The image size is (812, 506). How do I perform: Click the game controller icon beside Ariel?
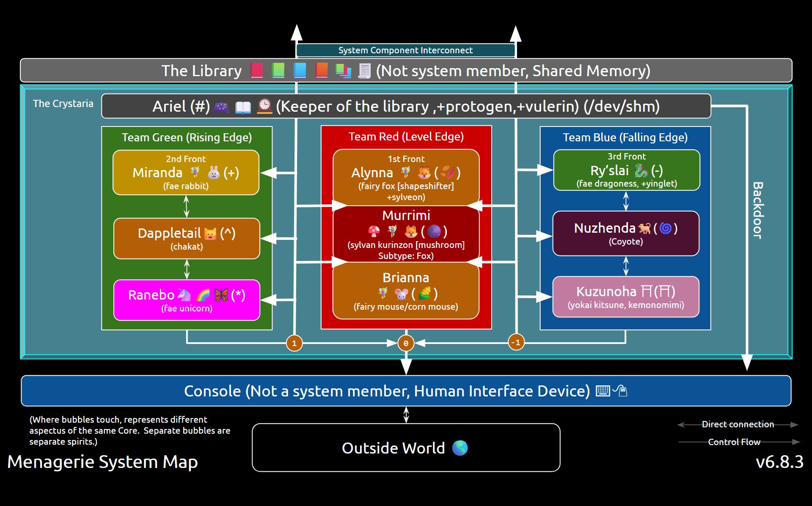pos(221,107)
